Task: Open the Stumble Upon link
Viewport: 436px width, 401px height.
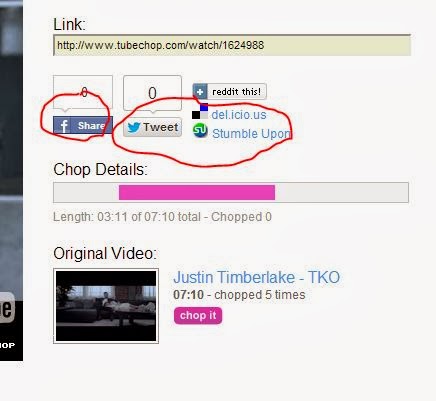Action: [x=252, y=134]
